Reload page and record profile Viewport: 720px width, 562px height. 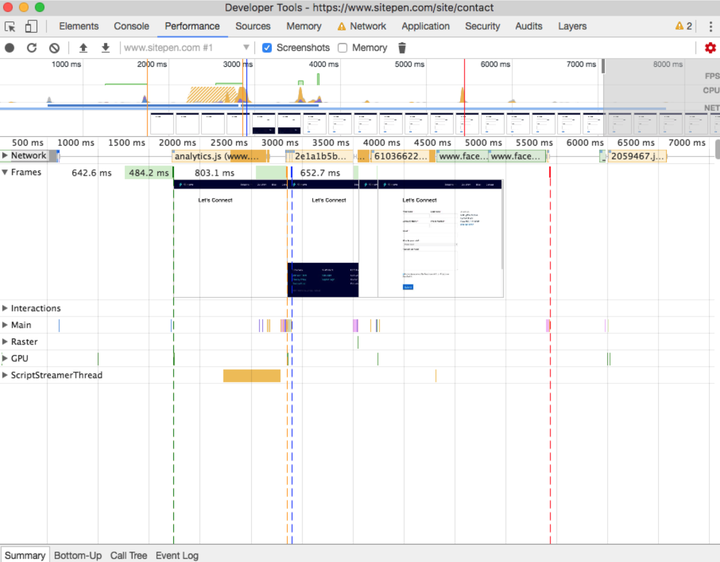pyautogui.click(x=32, y=48)
